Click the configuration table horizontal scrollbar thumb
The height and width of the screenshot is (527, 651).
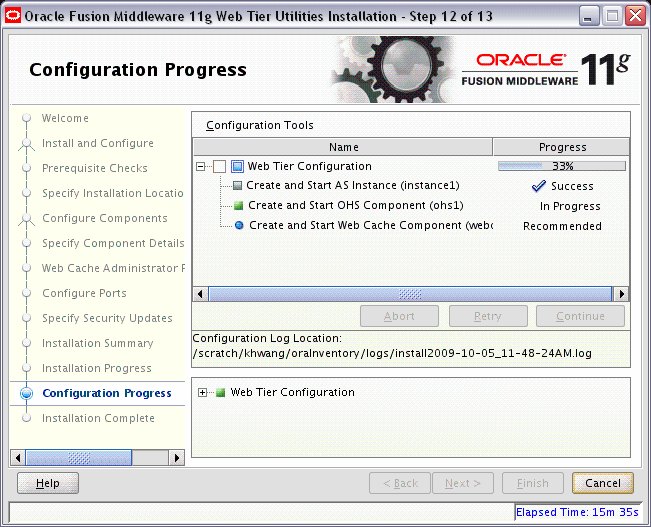[x=410, y=294]
